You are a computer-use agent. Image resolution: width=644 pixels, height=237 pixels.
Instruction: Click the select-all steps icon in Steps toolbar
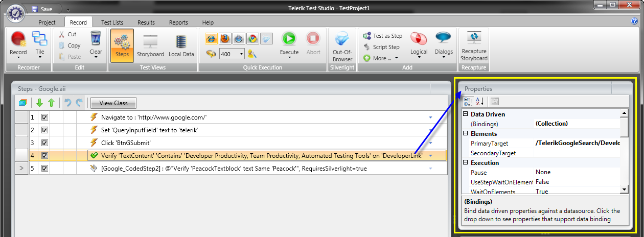(x=22, y=103)
